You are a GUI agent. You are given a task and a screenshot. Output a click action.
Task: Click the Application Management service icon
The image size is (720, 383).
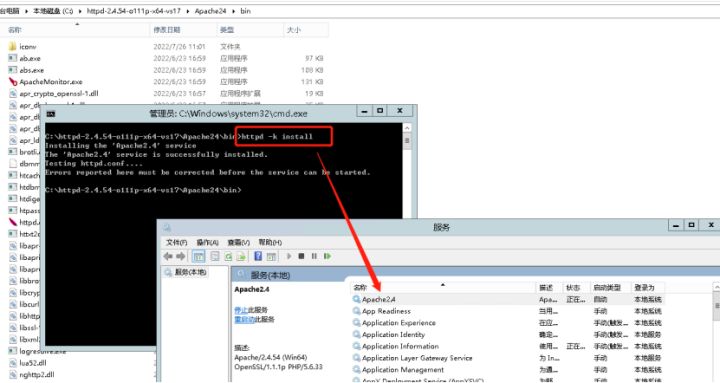356,370
